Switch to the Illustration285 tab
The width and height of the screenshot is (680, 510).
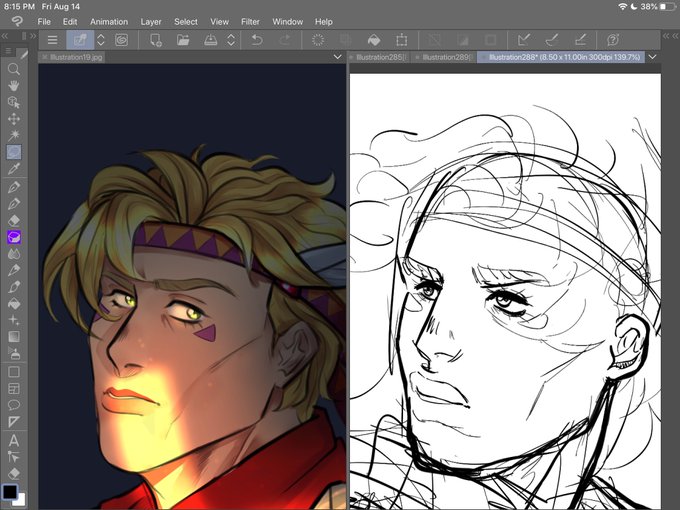point(382,57)
